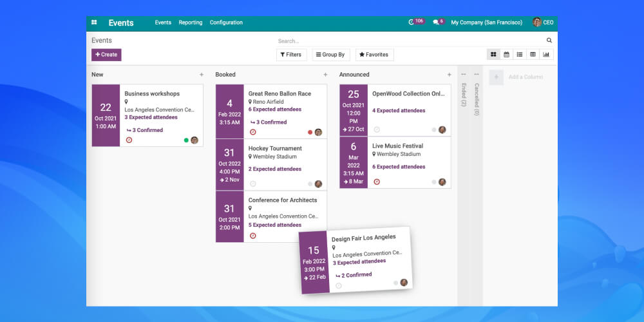Open activities clock icon with 106 badge
Viewport: 644px width, 322px height.
[415, 22]
